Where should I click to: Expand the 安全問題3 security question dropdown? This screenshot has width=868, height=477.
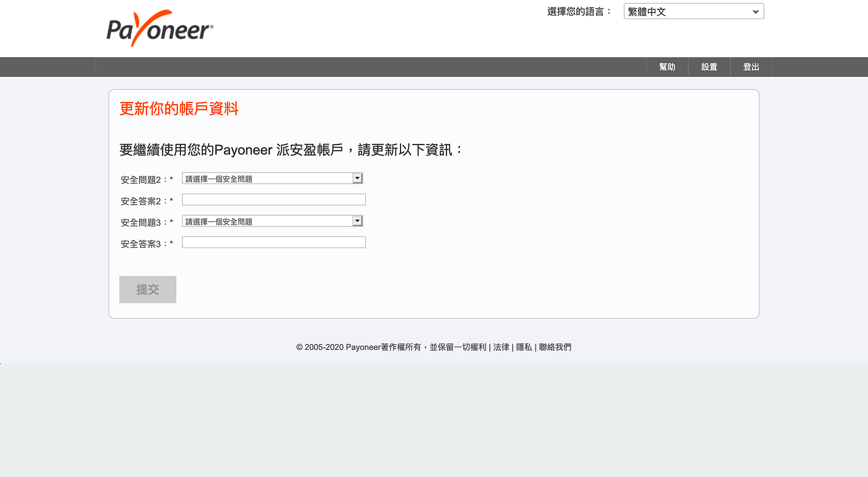272,221
